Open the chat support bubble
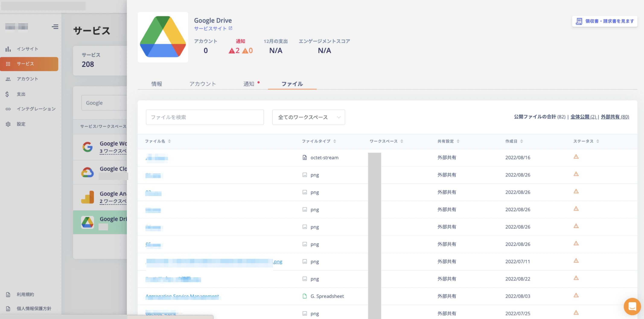Viewport: 644px width, 319px height. click(632, 306)
